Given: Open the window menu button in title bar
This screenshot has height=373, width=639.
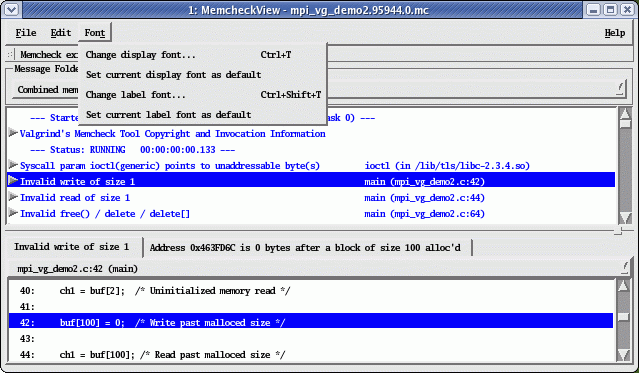Looking at the screenshot, I should point(11,9).
